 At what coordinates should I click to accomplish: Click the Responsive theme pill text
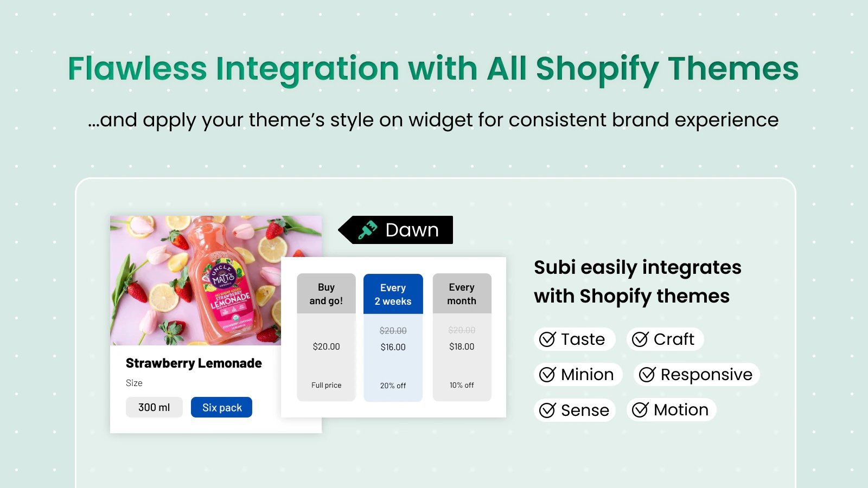(x=706, y=375)
